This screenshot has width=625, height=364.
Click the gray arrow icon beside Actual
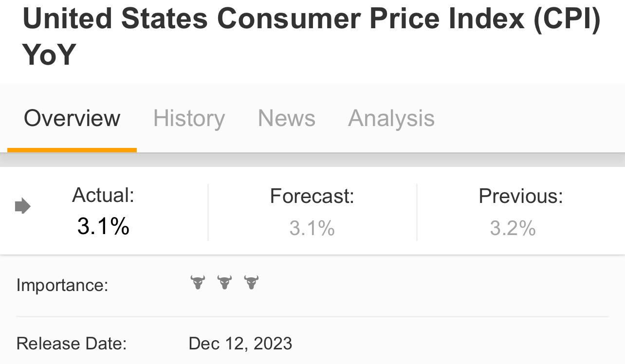click(x=23, y=206)
